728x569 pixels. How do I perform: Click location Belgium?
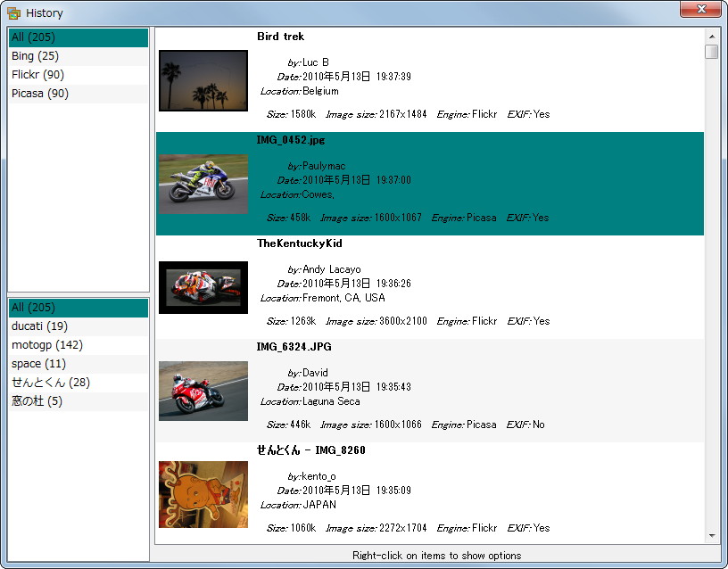(320, 92)
